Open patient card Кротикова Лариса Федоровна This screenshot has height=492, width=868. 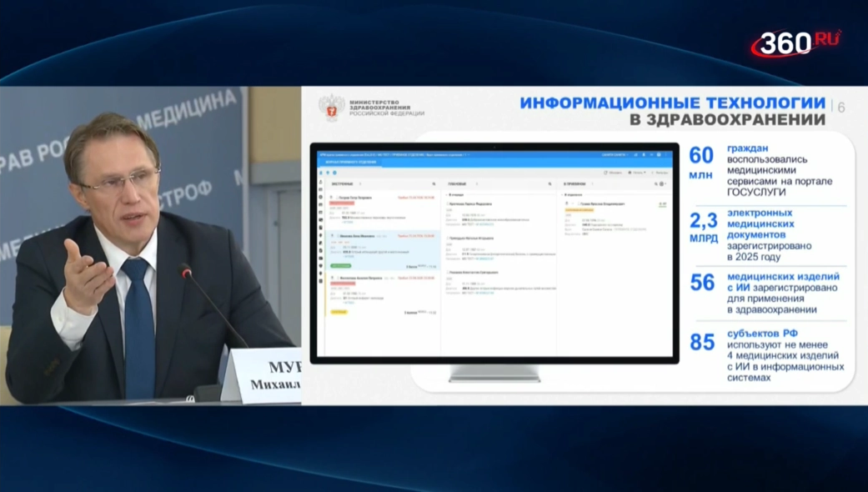[x=499, y=213]
